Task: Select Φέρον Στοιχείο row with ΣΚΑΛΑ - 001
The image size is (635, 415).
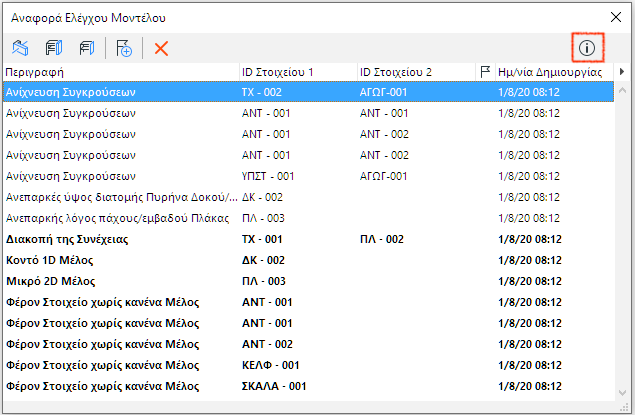Action: (309, 386)
